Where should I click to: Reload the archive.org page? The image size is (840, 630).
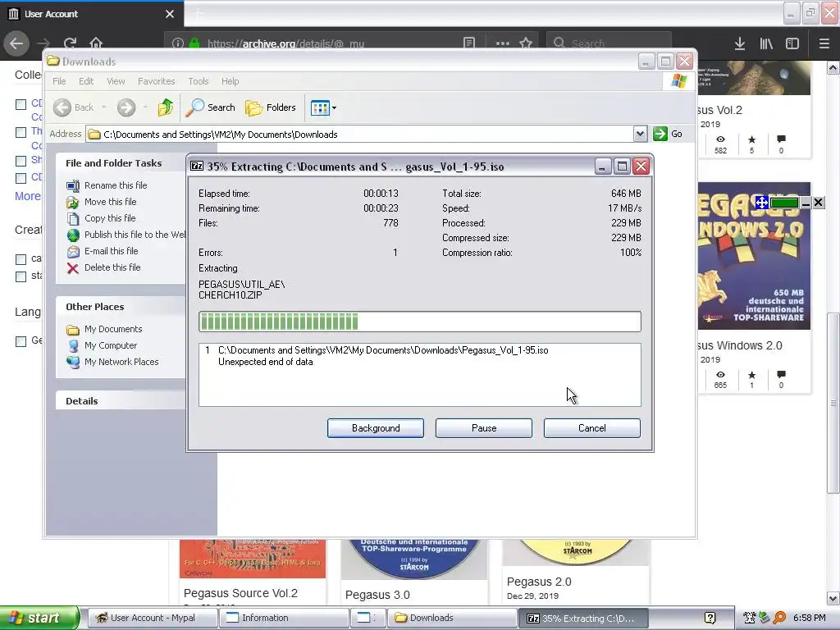(70, 43)
